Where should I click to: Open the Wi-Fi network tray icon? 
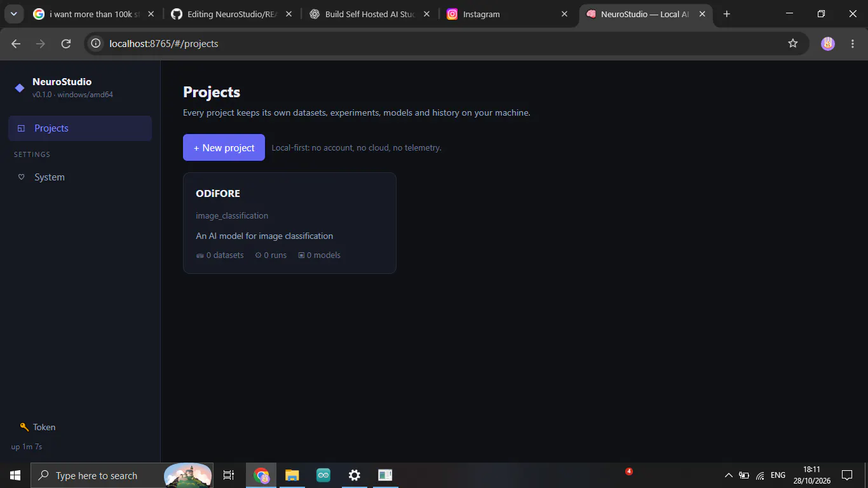(x=760, y=475)
